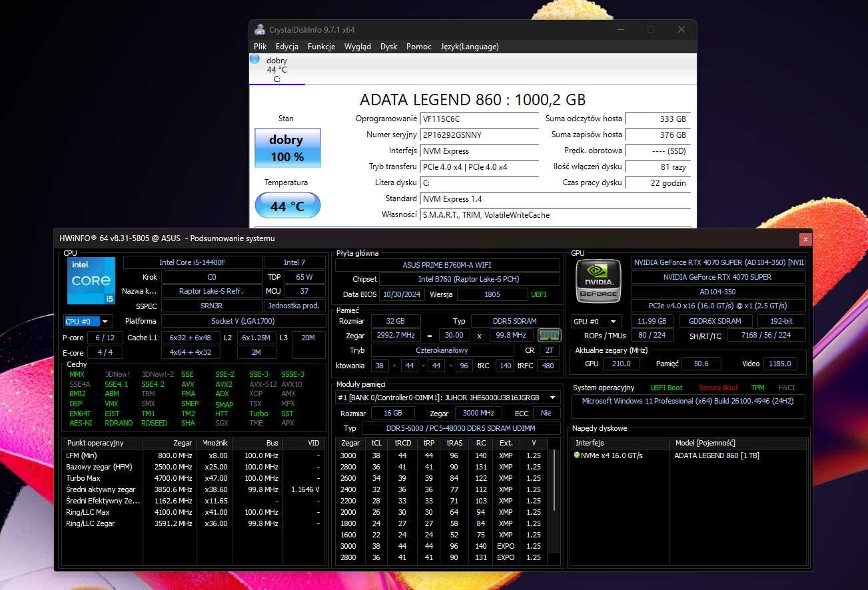Image resolution: width=868 pixels, height=590 pixels.
Task: Click the 'UEFI Boot' label
Action: pos(666,388)
